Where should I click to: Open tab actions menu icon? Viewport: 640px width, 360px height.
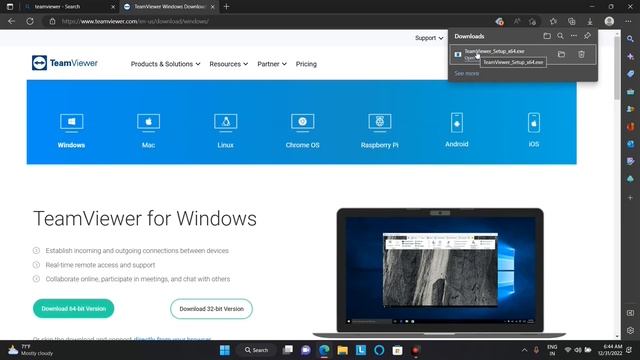[x=10, y=7]
